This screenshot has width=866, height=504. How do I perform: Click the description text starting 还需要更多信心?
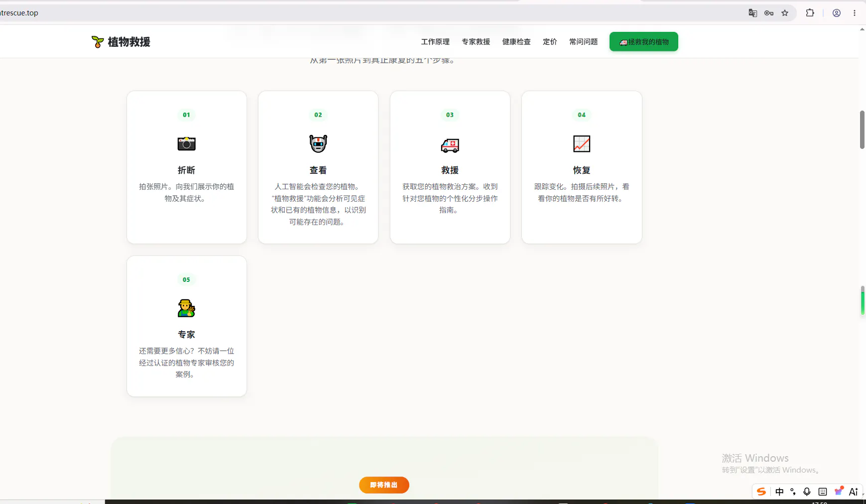pos(187,363)
